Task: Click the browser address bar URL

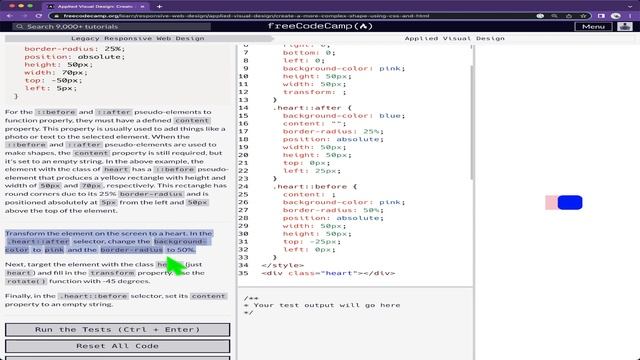Action: click(246, 16)
